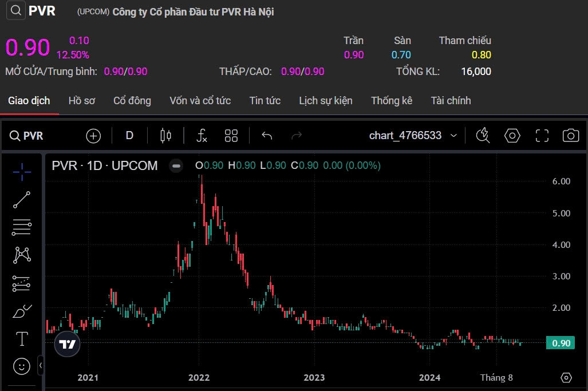Open chart settings hexagon icon in toolbar
This screenshot has height=391, width=588.
click(x=512, y=136)
